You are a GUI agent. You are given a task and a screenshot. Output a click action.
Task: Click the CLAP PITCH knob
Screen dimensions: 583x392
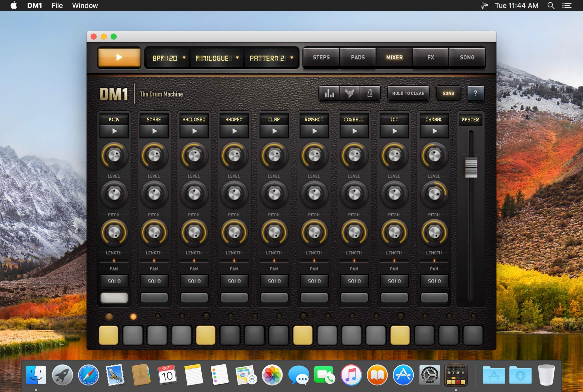[x=274, y=194]
